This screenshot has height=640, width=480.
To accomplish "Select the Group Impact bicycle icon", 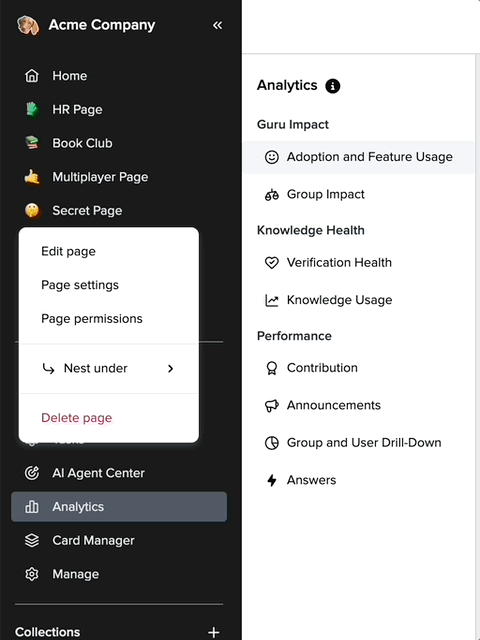I will coord(272,195).
